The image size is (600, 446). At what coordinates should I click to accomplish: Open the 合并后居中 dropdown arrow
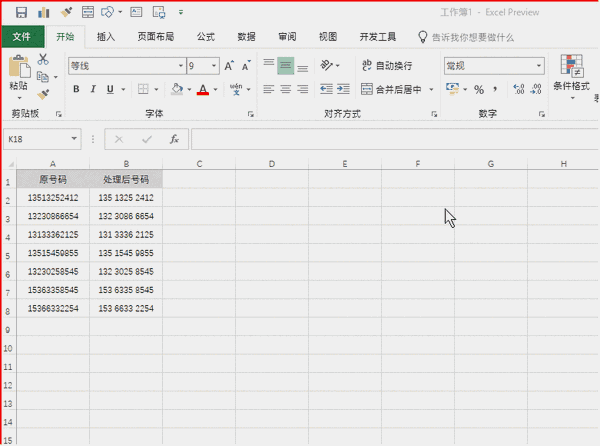431,90
